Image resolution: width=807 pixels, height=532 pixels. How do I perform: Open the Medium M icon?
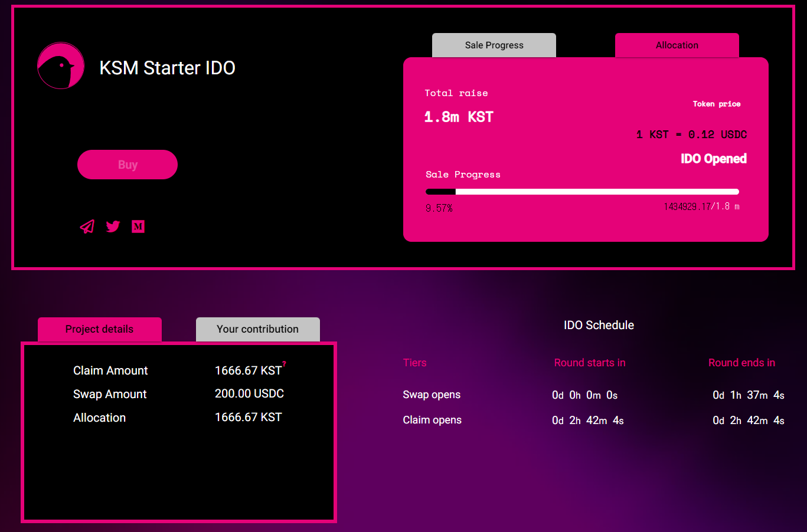(138, 226)
